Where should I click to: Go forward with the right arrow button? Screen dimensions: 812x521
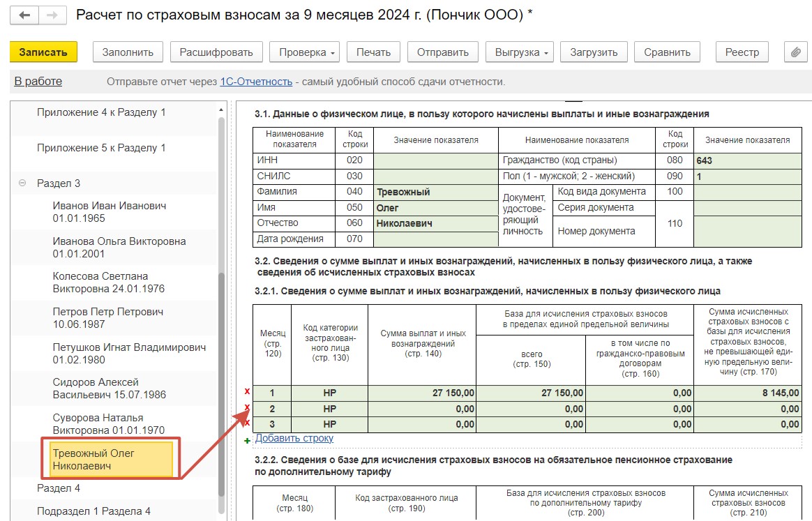click(52, 15)
